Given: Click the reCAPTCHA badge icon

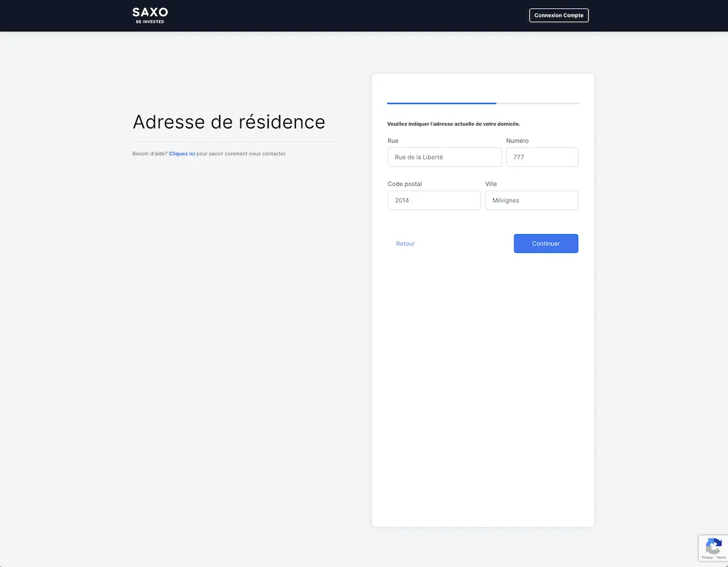Looking at the screenshot, I should [x=713, y=545].
